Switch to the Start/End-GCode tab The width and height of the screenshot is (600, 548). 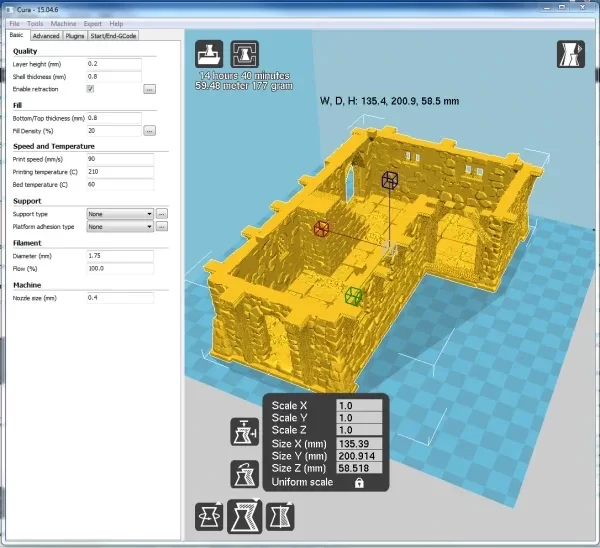click(x=113, y=36)
